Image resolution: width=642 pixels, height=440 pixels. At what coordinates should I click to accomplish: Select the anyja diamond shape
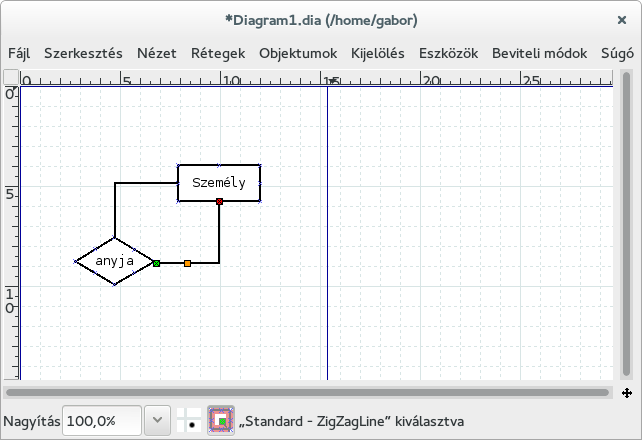[x=115, y=262]
